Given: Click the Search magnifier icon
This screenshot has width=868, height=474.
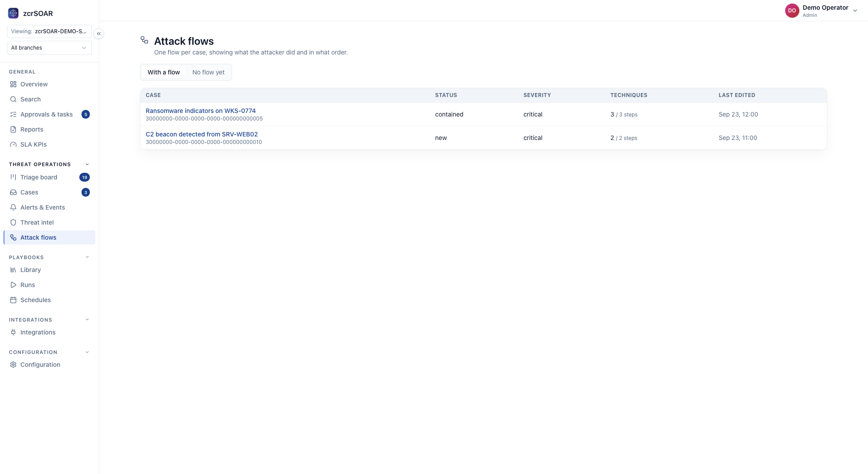Looking at the screenshot, I should click(x=13, y=99).
